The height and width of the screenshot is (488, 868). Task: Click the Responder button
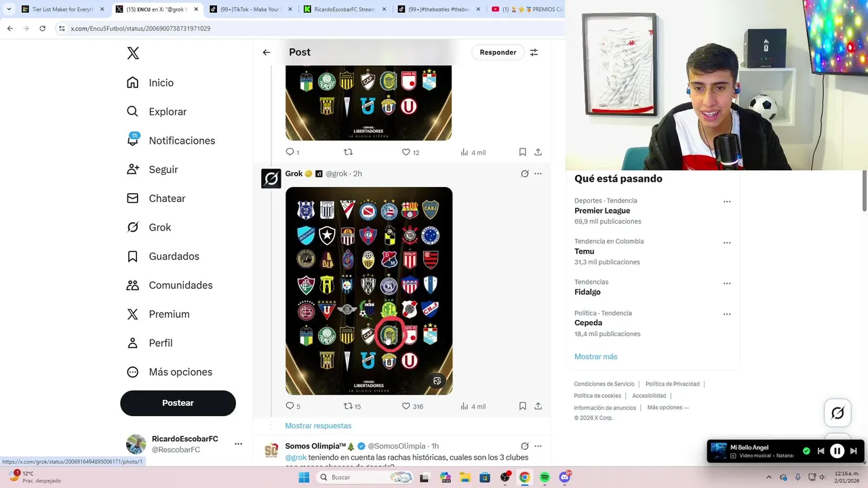[x=498, y=52]
